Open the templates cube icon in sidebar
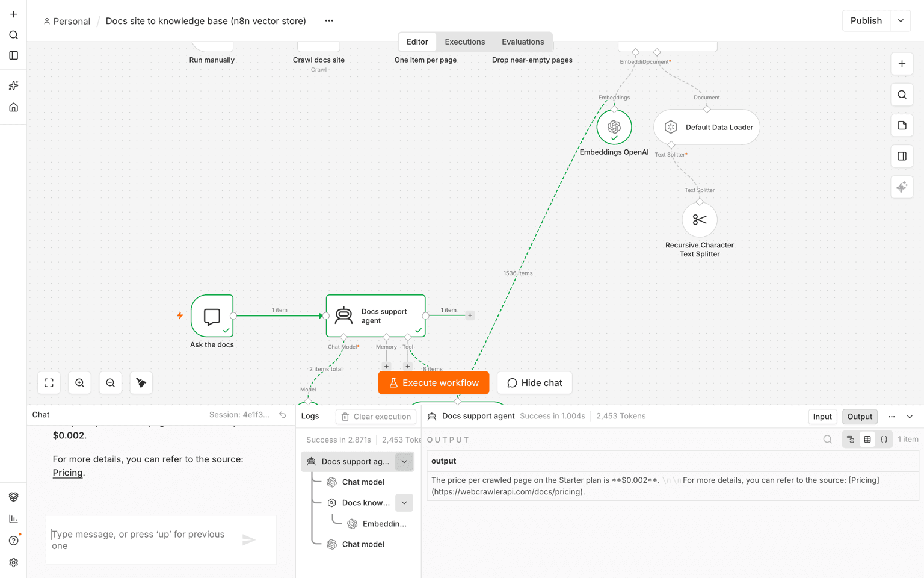The height and width of the screenshot is (578, 924). point(13,497)
